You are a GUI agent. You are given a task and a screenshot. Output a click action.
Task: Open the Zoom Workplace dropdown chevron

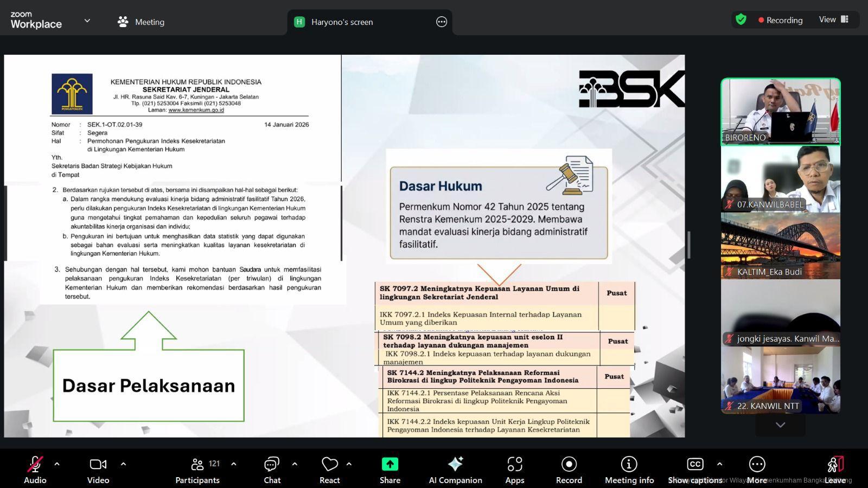click(87, 21)
